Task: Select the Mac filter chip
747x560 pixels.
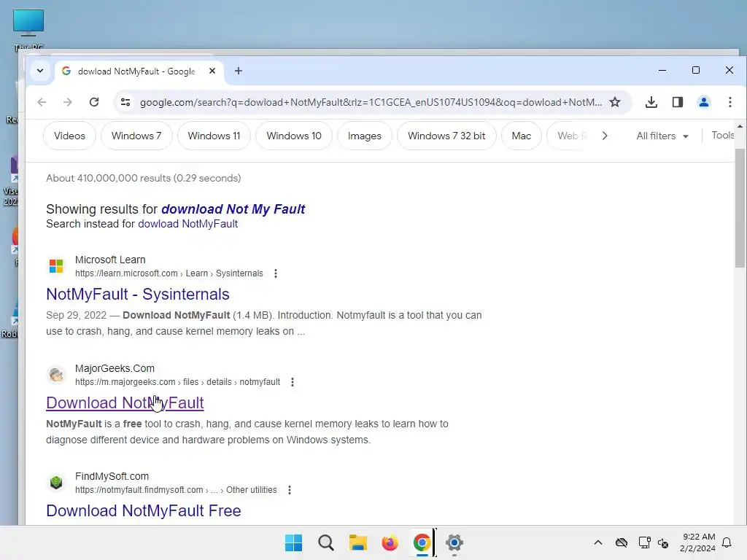Action: 521,136
